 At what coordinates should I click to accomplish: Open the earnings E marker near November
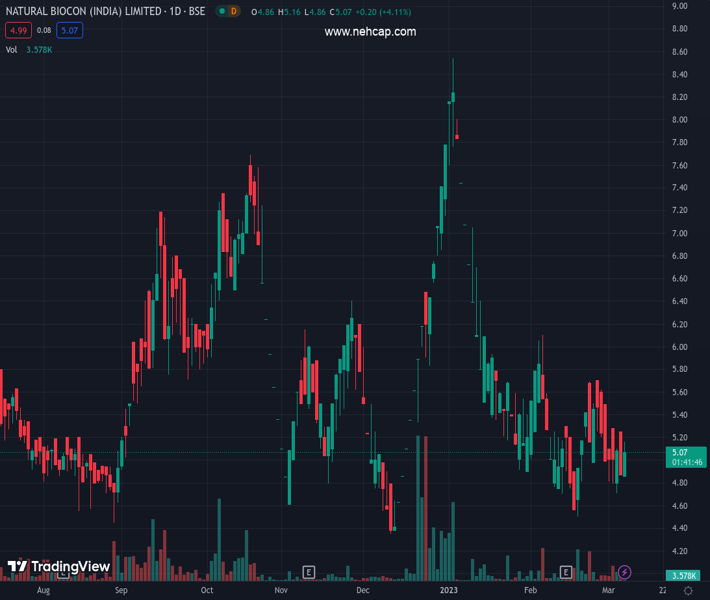(309, 572)
